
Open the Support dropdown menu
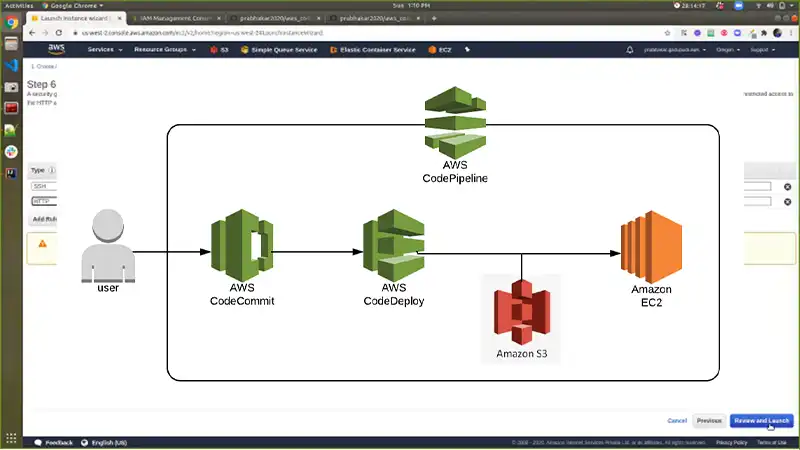tap(762, 50)
